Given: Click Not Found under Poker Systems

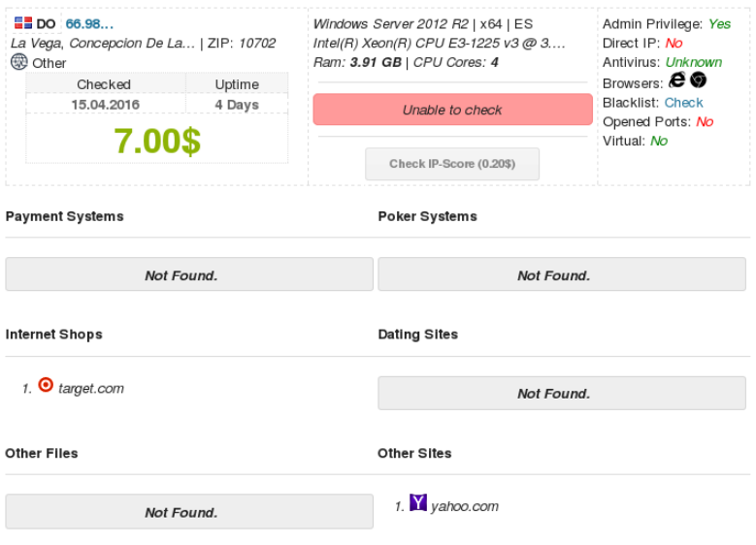Looking at the screenshot, I should pyautogui.click(x=563, y=275).
